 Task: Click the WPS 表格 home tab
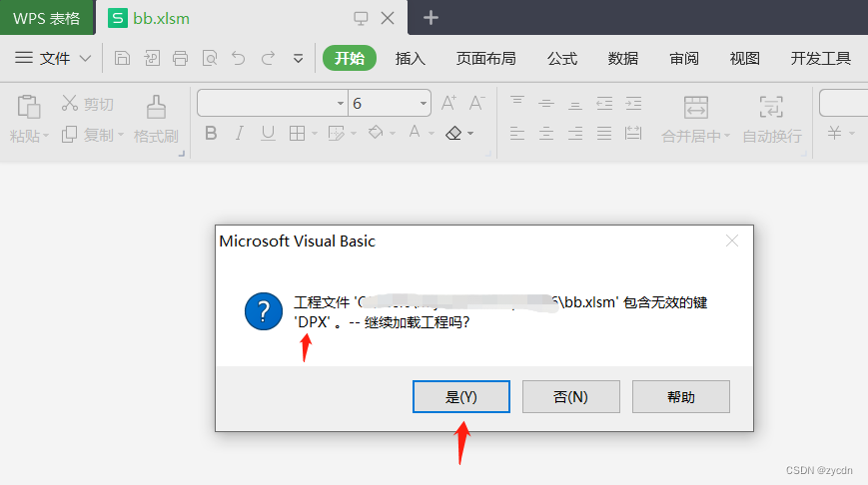click(x=47, y=18)
